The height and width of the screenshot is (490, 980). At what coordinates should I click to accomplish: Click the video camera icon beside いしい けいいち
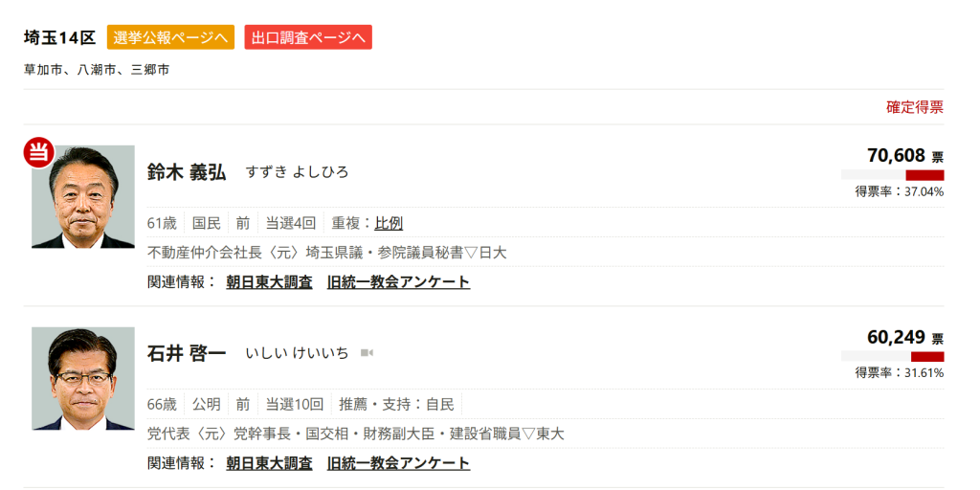(367, 353)
